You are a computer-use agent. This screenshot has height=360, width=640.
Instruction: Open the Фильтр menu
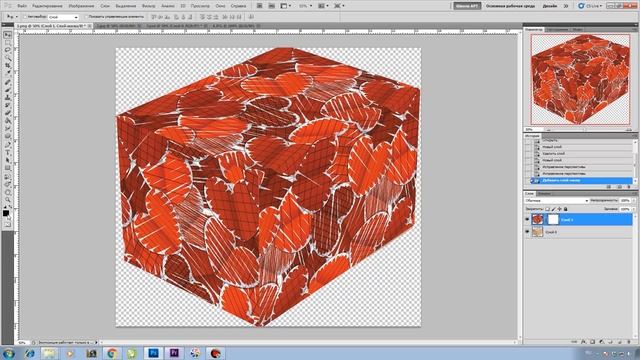[x=149, y=6]
